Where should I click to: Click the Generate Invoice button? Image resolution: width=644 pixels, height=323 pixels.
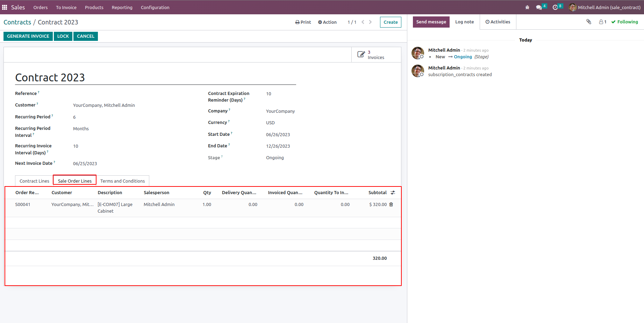(28, 36)
